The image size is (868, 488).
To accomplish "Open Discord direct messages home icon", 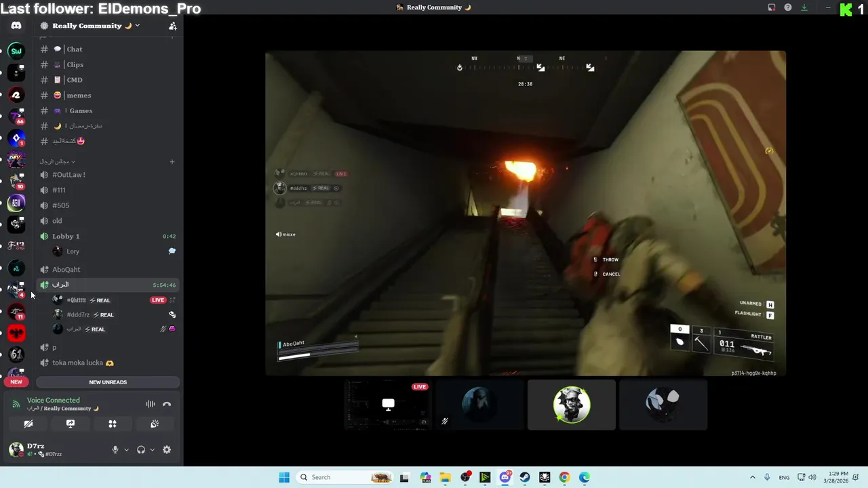I will pyautogui.click(x=16, y=26).
